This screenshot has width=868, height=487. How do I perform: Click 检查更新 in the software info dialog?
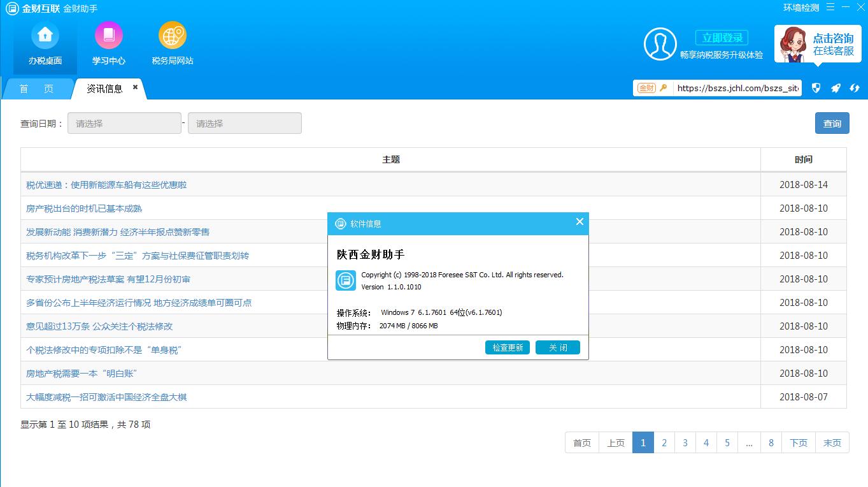pyautogui.click(x=507, y=347)
